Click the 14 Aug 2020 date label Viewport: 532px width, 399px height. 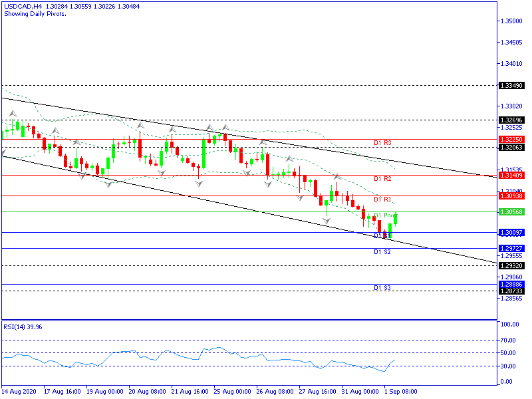tap(19, 392)
